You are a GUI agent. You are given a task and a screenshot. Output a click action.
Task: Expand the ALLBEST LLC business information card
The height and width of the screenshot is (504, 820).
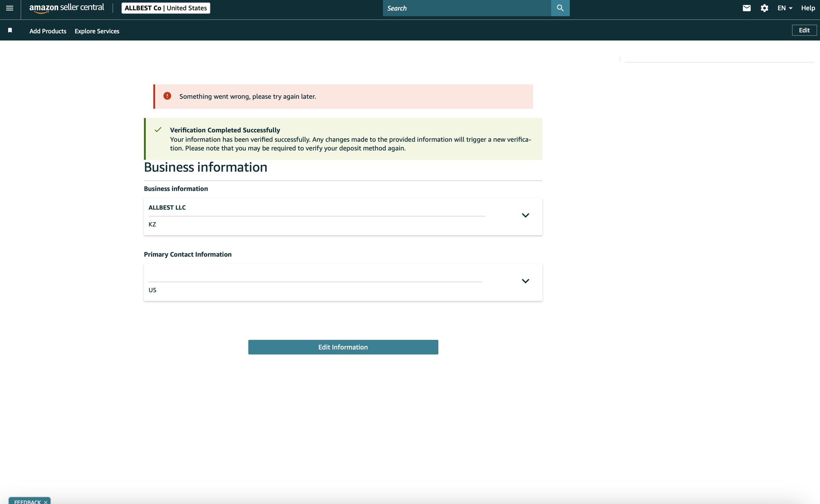[525, 215]
